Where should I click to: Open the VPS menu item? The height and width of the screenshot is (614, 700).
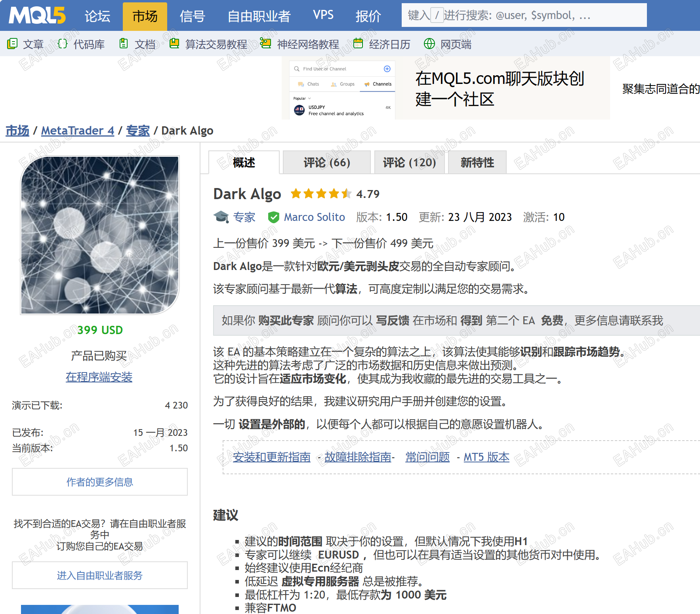[323, 15]
